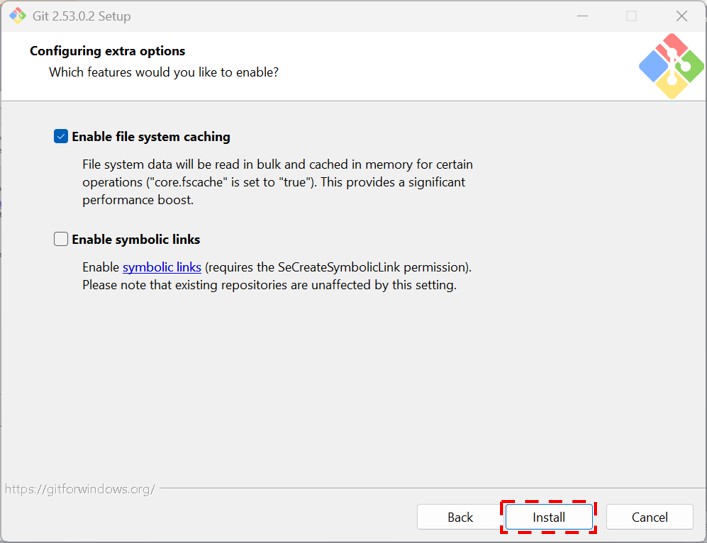Image resolution: width=707 pixels, height=543 pixels.
Task: Go to previous page with Back
Action: pos(460,517)
